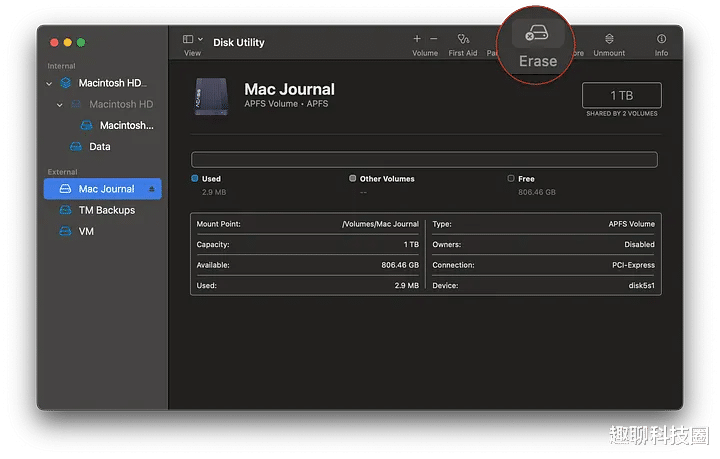Collapse the nested Macintosh HD volume group
The image size is (720, 459).
tap(60, 104)
